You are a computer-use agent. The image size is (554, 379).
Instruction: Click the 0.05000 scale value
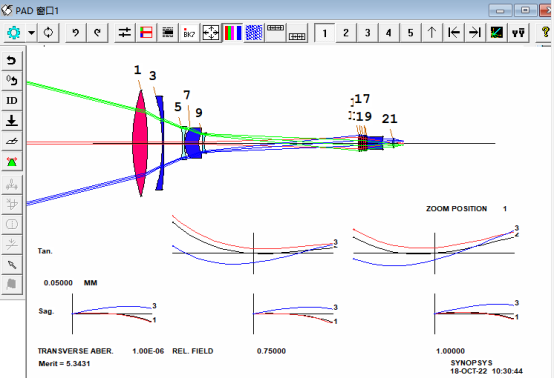click(58, 283)
